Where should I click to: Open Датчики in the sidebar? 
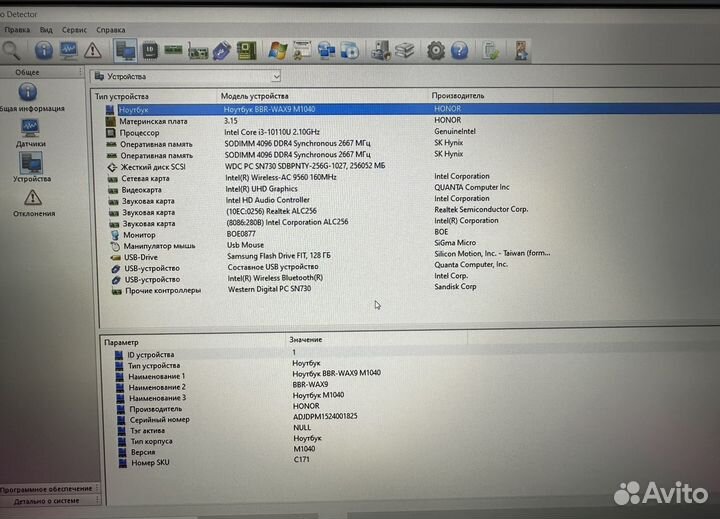30,133
